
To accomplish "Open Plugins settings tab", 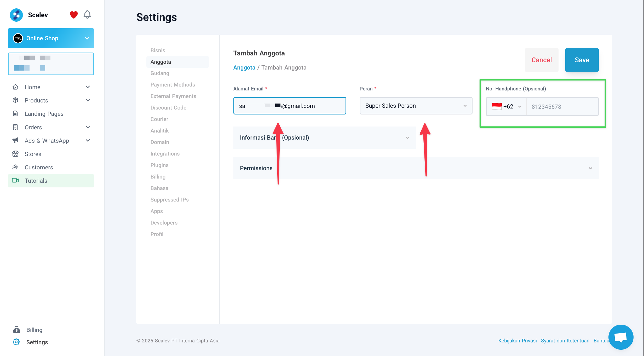I will [x=159, y=165].
